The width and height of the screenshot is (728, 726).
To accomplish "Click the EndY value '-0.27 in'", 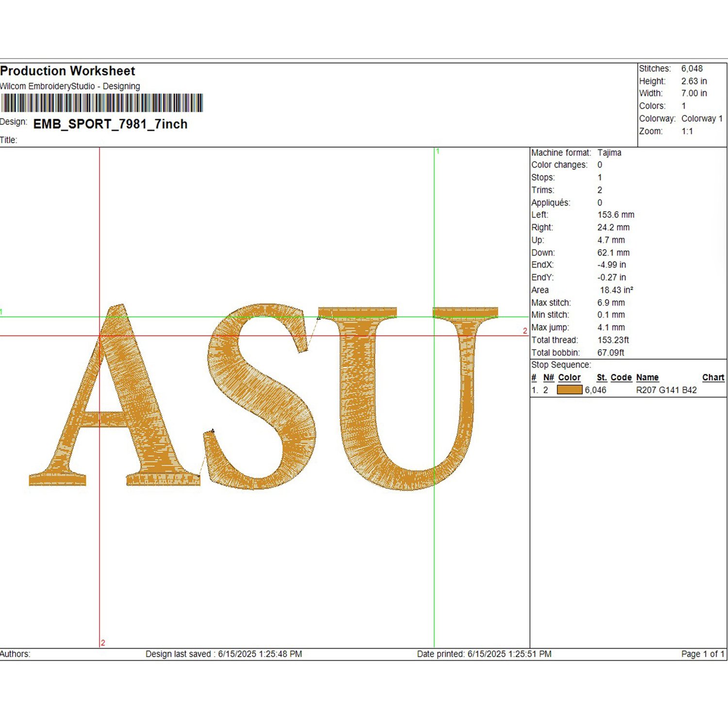I will pyautogui.click(x=612, y=277).
